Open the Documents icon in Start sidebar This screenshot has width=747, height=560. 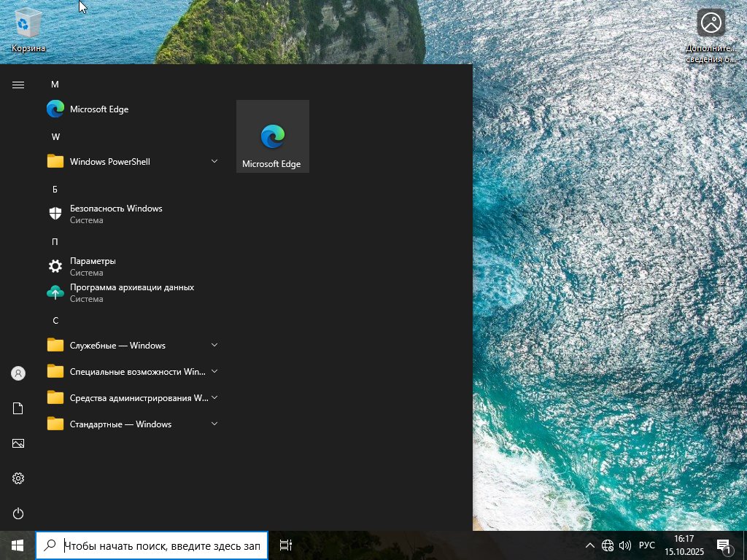(18, 408)
